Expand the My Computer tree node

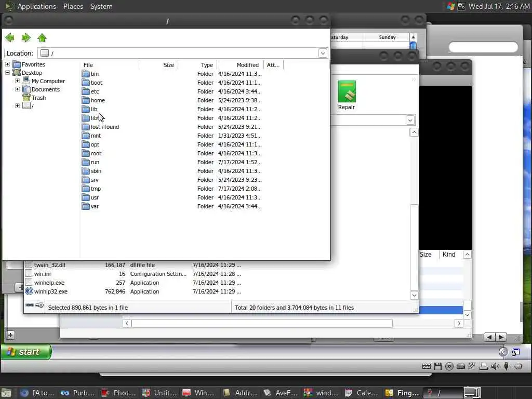tap(17, 81)
